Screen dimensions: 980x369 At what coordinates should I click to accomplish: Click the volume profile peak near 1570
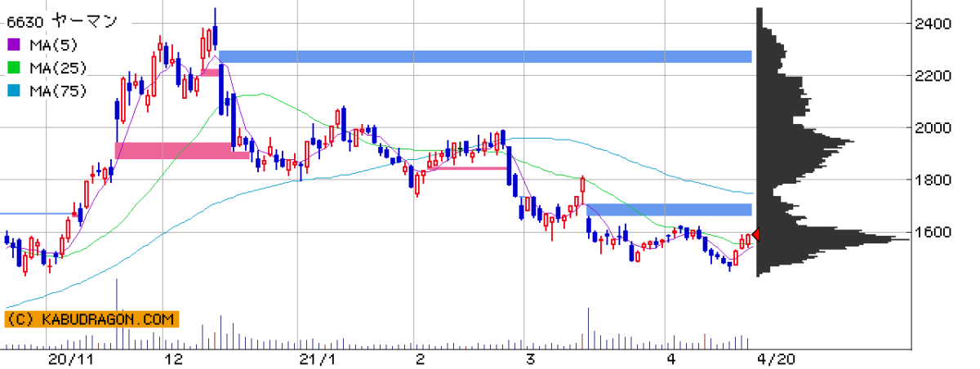[x=833, y=239]
